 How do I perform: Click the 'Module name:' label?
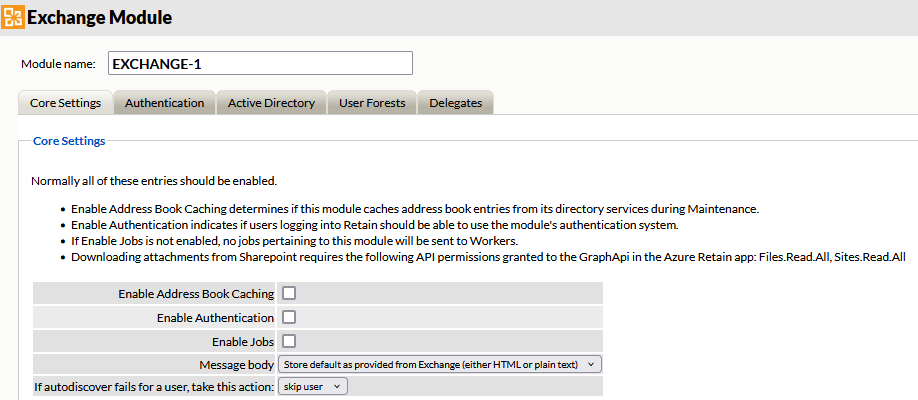[59, 64]
